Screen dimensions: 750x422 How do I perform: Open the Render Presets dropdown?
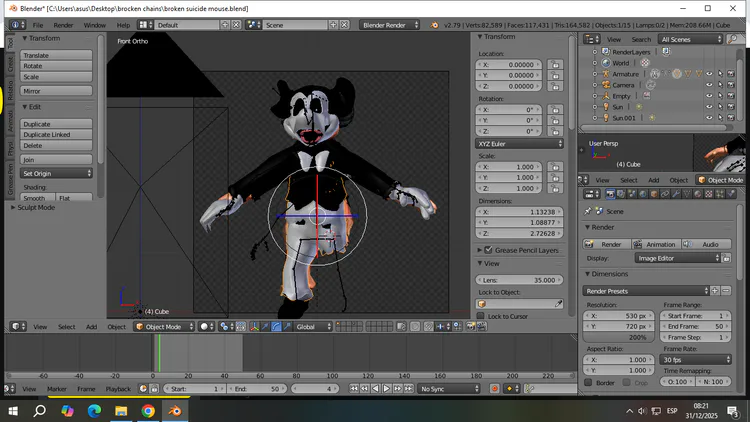(646, 291)
